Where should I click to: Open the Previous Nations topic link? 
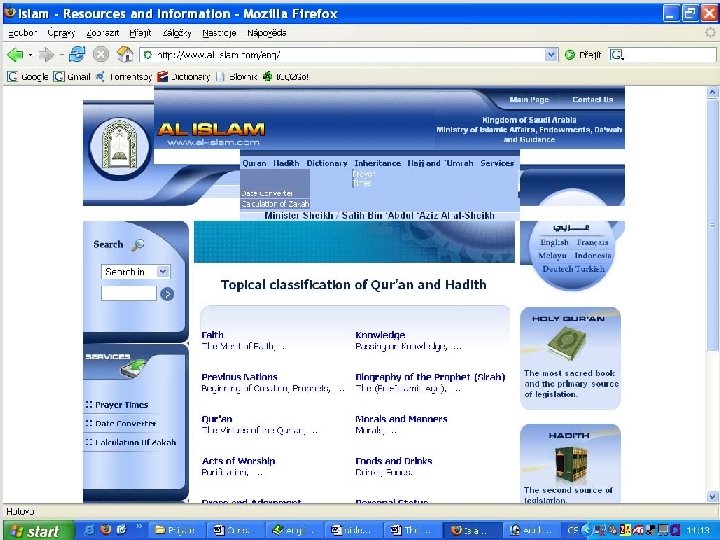point(239,377)
